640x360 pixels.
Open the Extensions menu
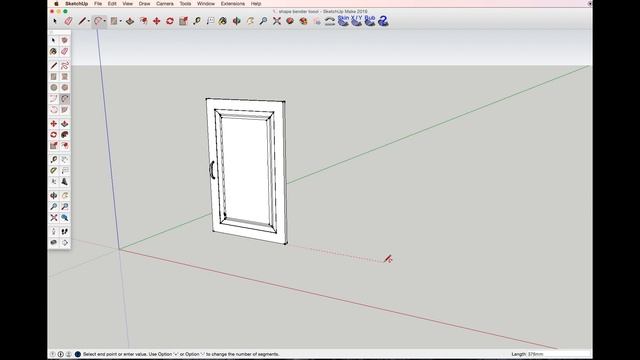tap(233, 3)
